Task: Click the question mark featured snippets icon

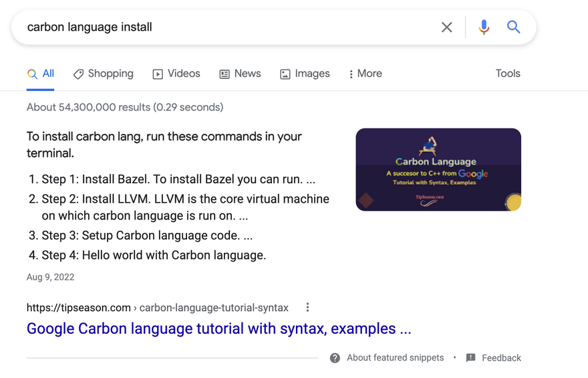Action: coord(335,358)
